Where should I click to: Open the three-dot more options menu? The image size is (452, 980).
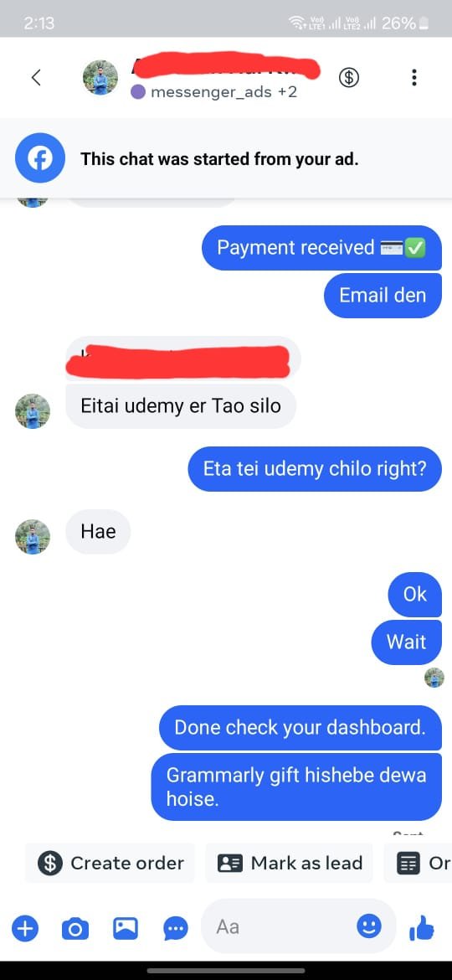(x=413, y=78)
